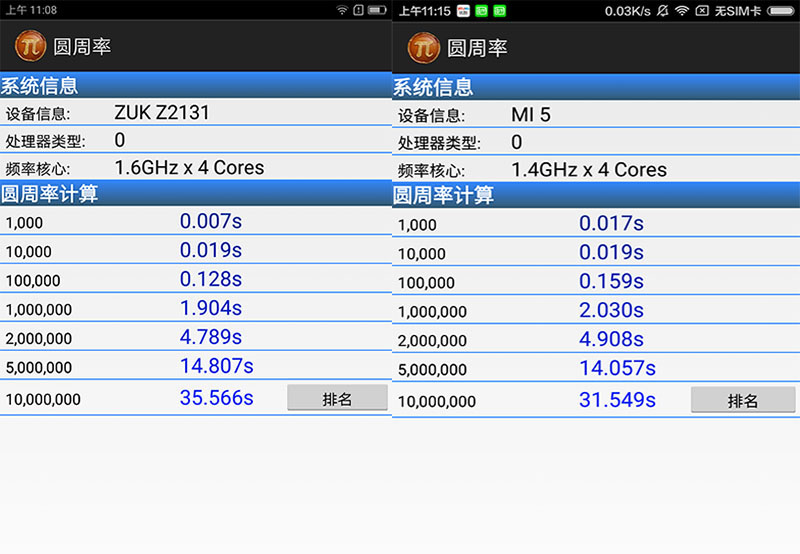Screen dimensions: 800x554
Task: Tap result 0.128s
Action: [x=211, y=279]
